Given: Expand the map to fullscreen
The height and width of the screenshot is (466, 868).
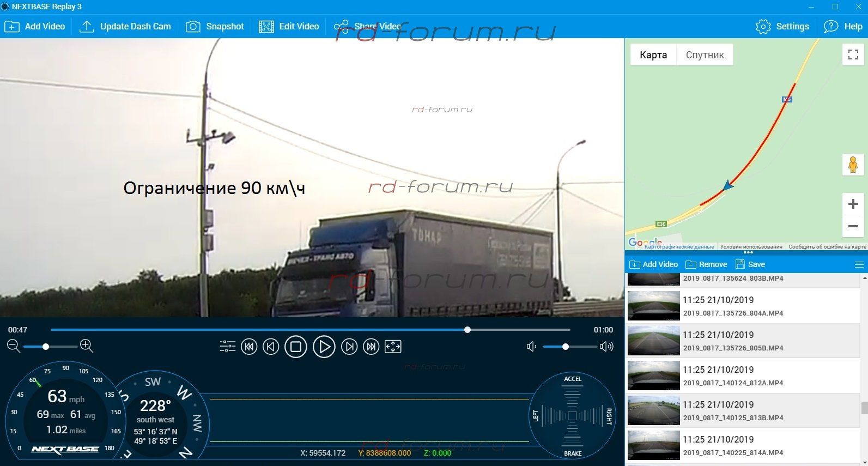Looking at the screenshot, I should point(853,55).
